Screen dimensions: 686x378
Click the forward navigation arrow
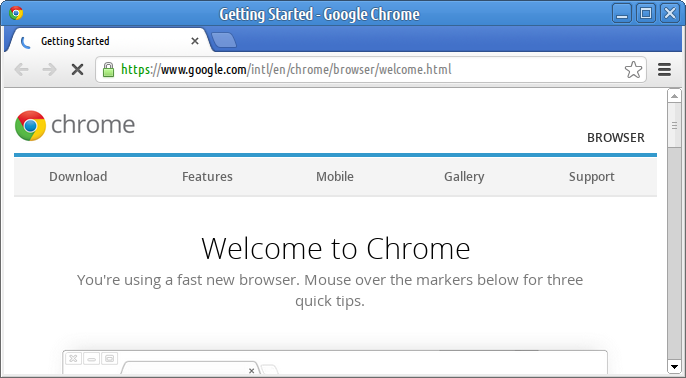[x=49, y=70]
